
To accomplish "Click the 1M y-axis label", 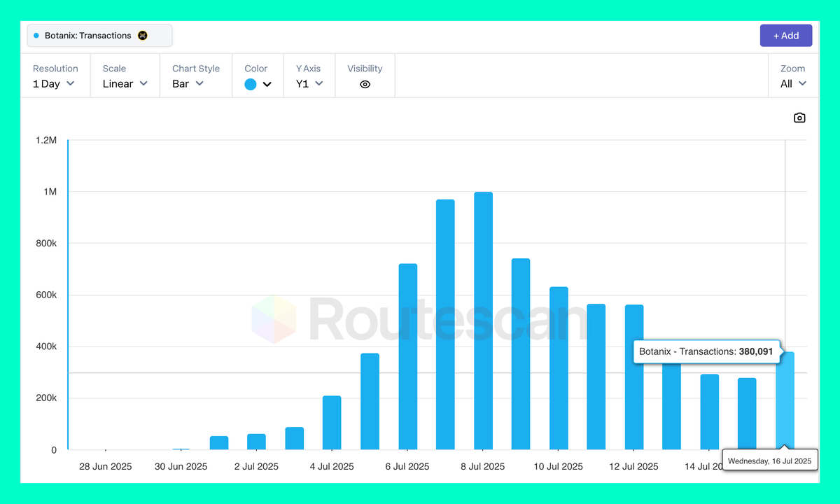I will coord(49,192).
